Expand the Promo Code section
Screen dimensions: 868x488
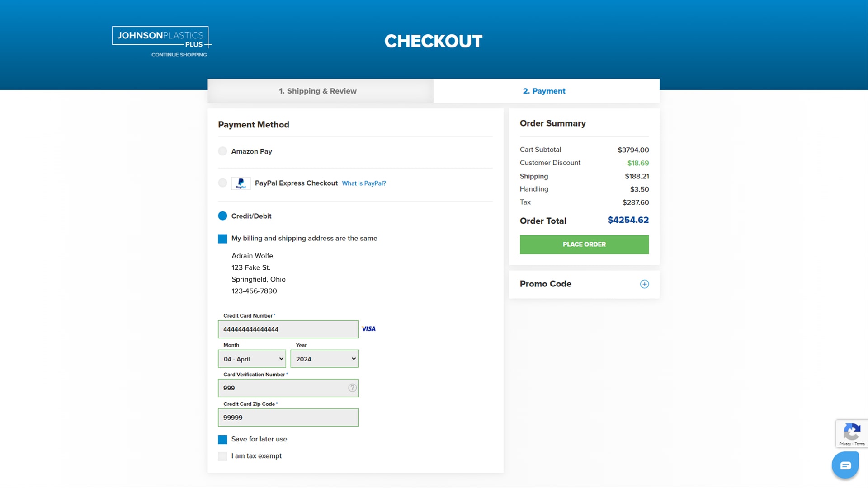point(645,284)
